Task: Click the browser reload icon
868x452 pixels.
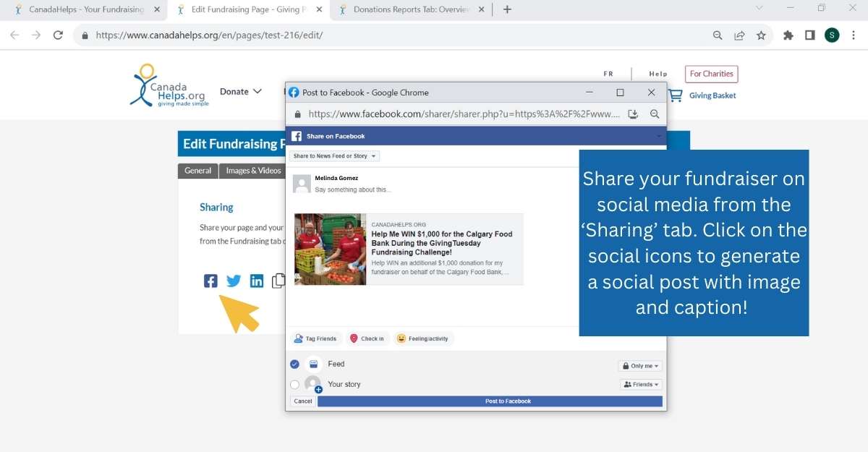Action: (59, 35)
